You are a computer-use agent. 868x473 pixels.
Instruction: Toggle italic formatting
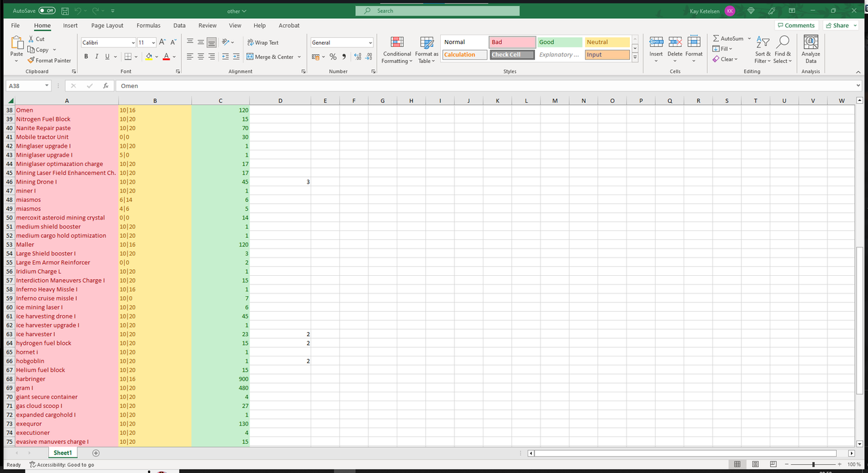coord(96,57)
